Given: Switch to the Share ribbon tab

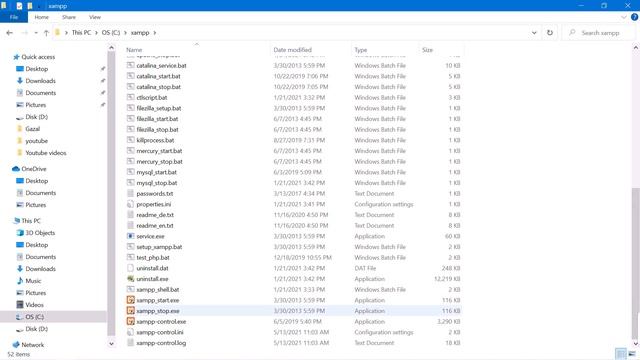Looking at the screenshot, I should click(69, 17).
